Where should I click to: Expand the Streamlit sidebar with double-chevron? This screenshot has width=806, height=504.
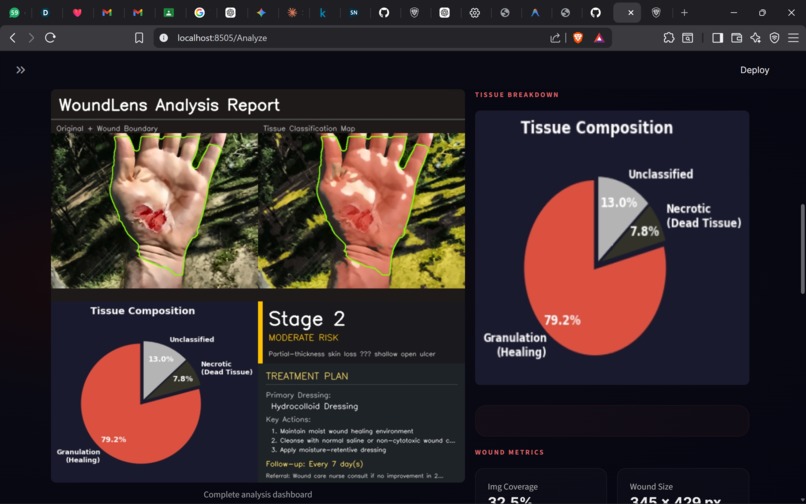coord(21,70)
